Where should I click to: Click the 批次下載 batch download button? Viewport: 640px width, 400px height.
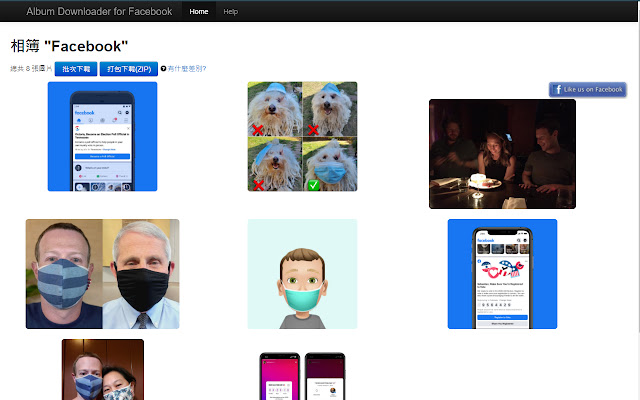tap(75, 69)
